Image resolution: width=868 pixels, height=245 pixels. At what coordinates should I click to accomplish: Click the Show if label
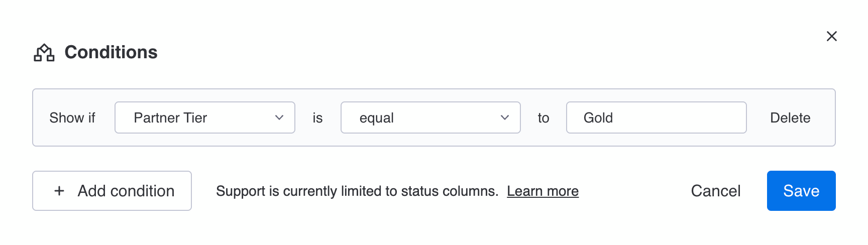[x=72, y=117]
